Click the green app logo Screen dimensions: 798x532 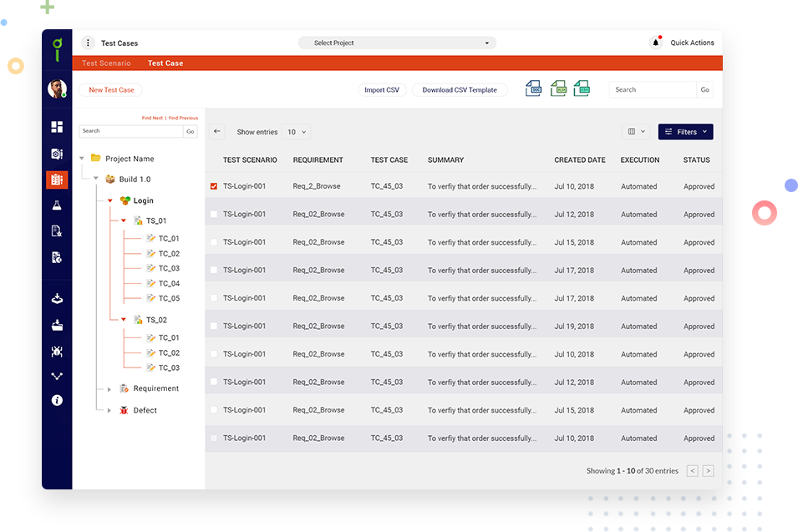coord(57,50)
